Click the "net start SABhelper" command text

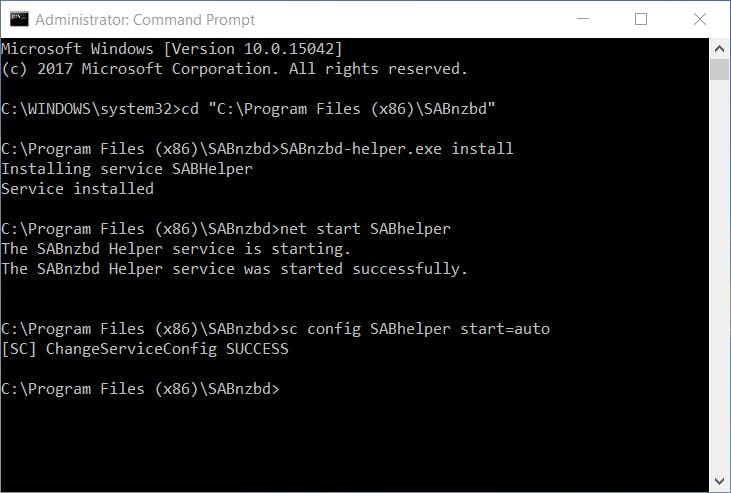pyautogui.click(x=368, y=229)
